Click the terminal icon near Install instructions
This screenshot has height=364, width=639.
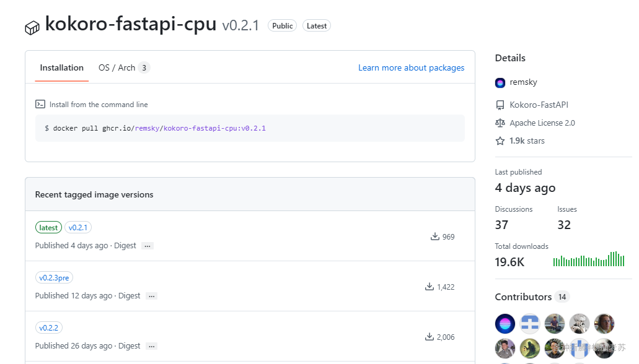40,104
